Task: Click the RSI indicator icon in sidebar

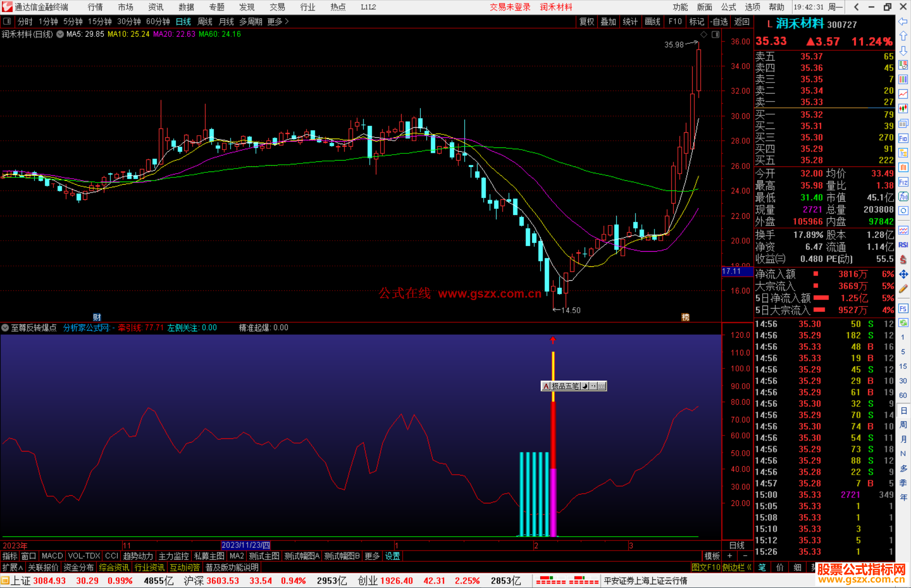Action: pos(903,245)
